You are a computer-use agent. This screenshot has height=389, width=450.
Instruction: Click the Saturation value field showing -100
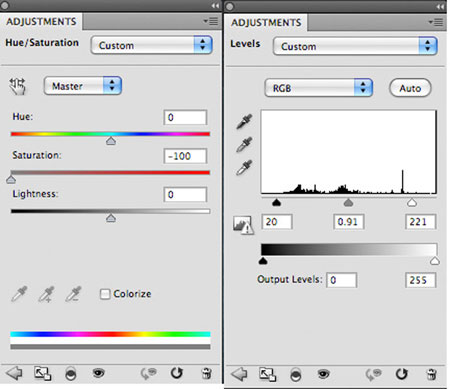point(185,156)
